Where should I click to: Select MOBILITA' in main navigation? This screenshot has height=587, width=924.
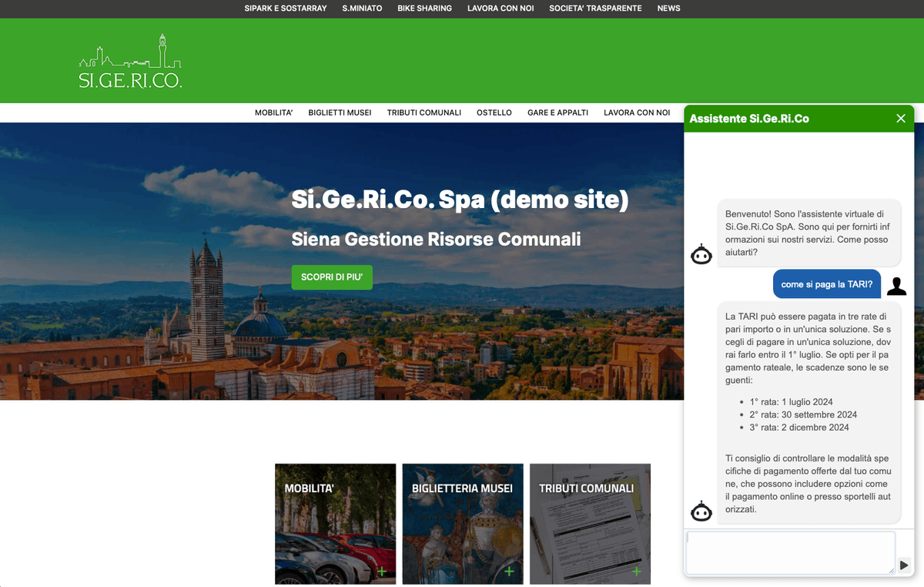(x=273, y=112)
